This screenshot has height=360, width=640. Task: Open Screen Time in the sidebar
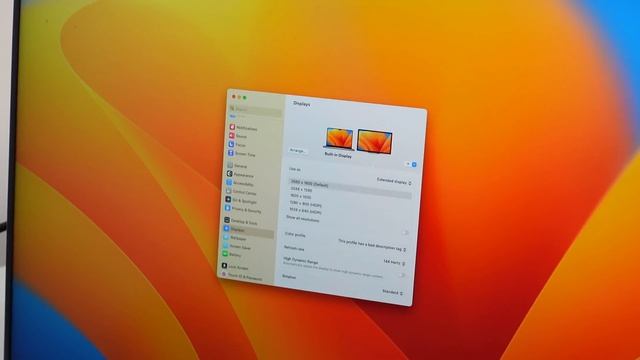pyautogui.click(x=242, y=153)
